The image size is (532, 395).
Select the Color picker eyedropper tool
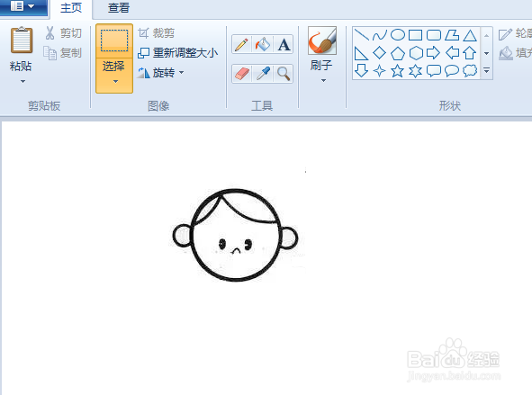(x=263, y=74)
